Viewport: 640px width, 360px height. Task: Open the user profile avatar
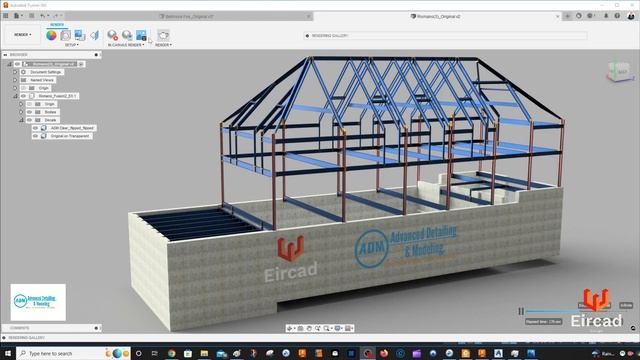tap(631, 16)
